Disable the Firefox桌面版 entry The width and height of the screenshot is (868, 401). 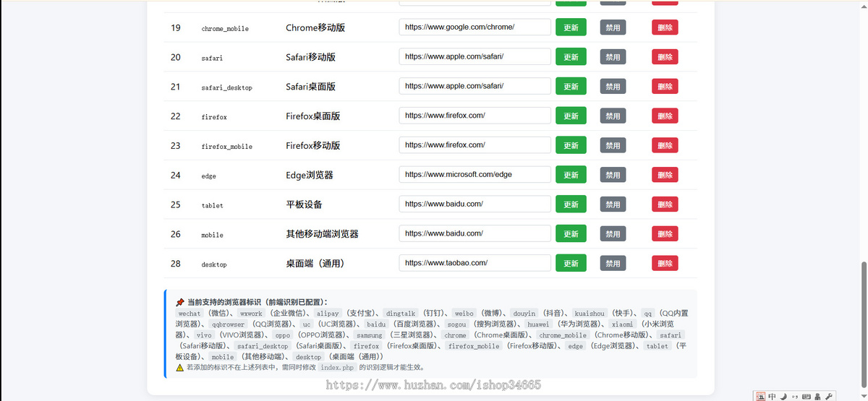613,116
